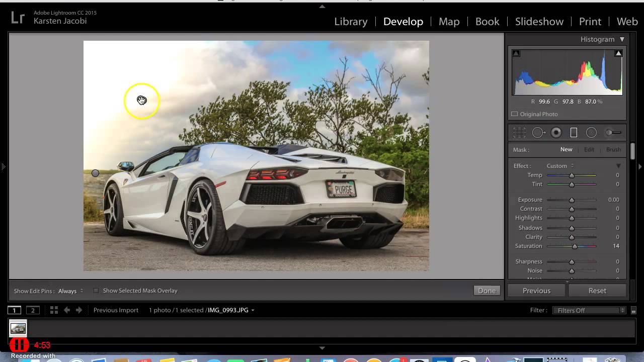This screenshot has width=644, height=362.
Task: Click the Temp slider handle
Action: coord(572,175)
